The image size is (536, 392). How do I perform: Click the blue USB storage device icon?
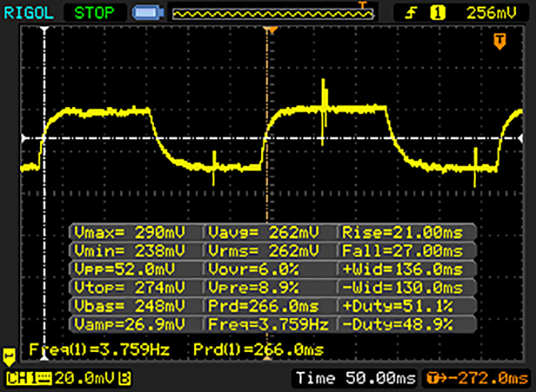point(148,13)
